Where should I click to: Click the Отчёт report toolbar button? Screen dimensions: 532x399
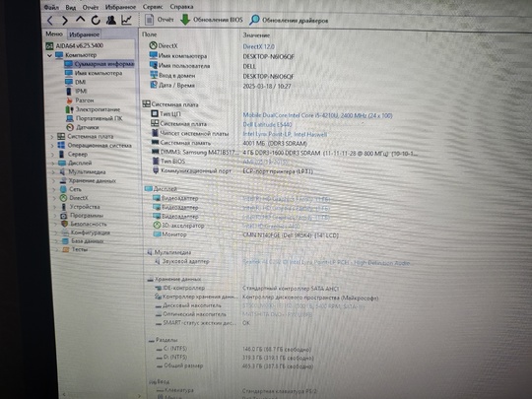[160, 20]
